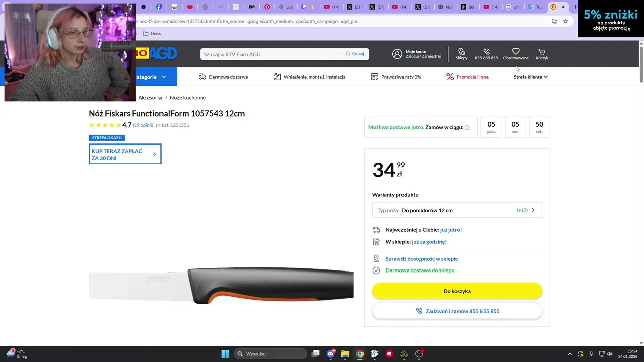This screenshot has height=362, width=644.
Task: Click the star rating next to 4.7
Action: point(105,125)
